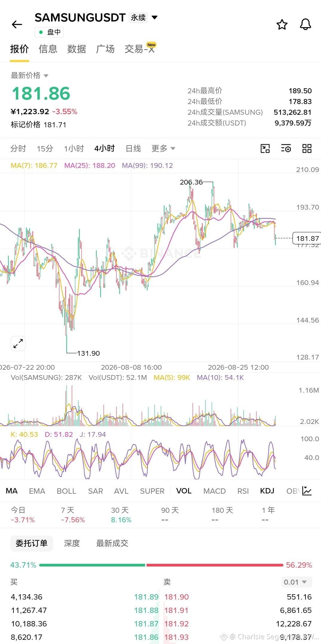Tap the 30 天 8.16% performance

[x=121, y=515]
